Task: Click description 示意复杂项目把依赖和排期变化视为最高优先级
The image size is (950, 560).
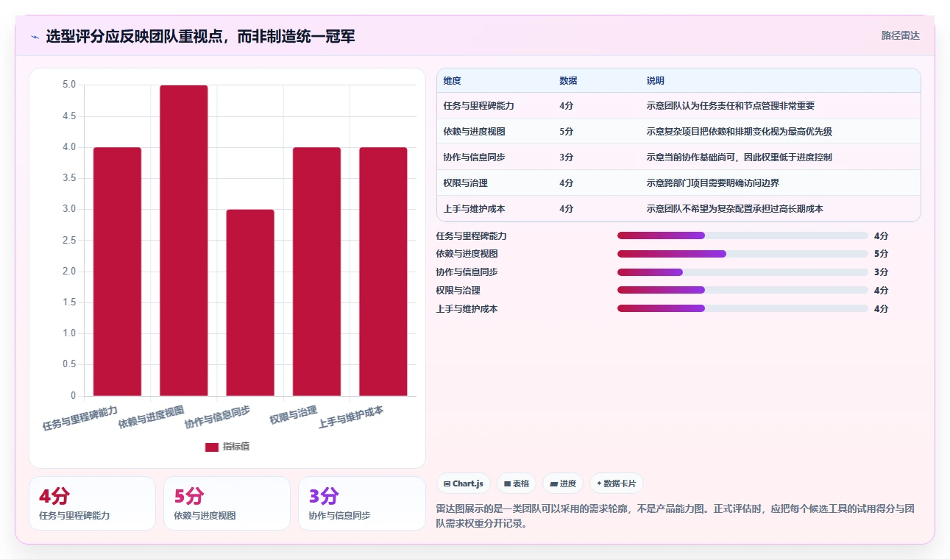Action: point(740,132)
